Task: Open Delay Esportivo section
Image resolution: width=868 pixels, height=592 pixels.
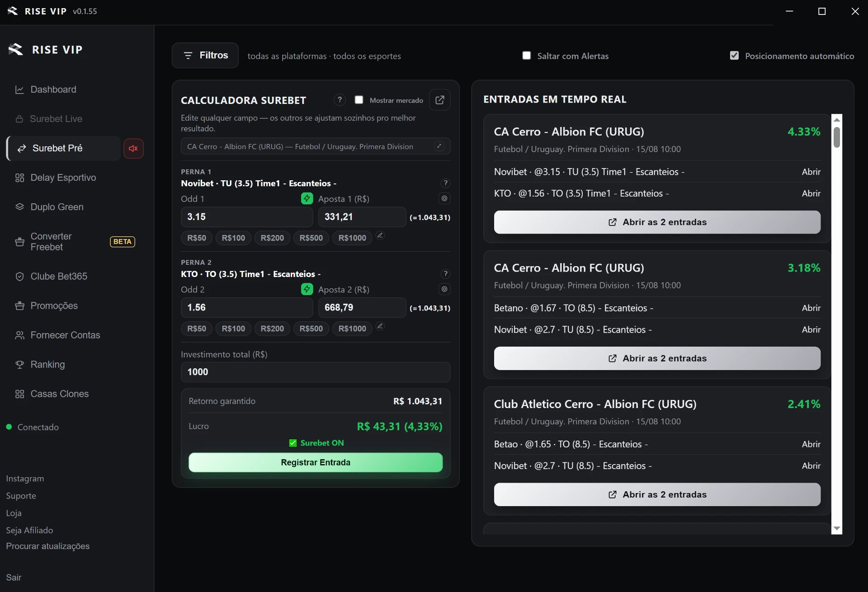Action: coord(63,178)
